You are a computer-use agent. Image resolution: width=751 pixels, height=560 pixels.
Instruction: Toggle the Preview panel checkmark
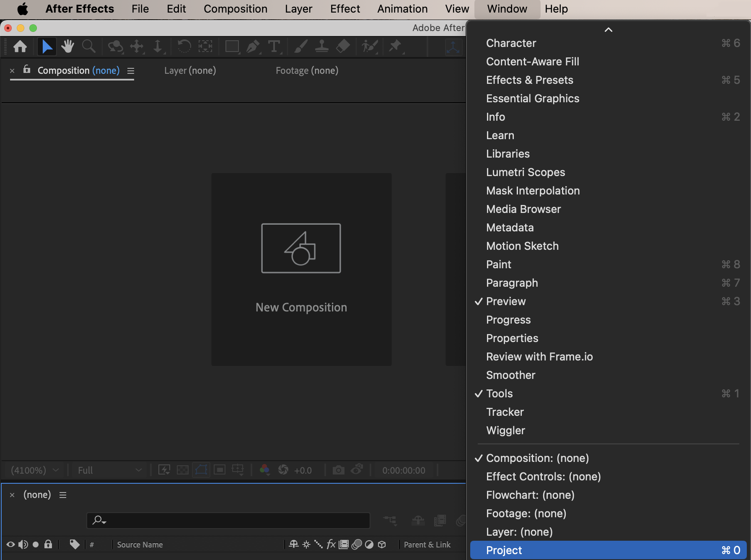pyautogui.click(x=506, y=301)
